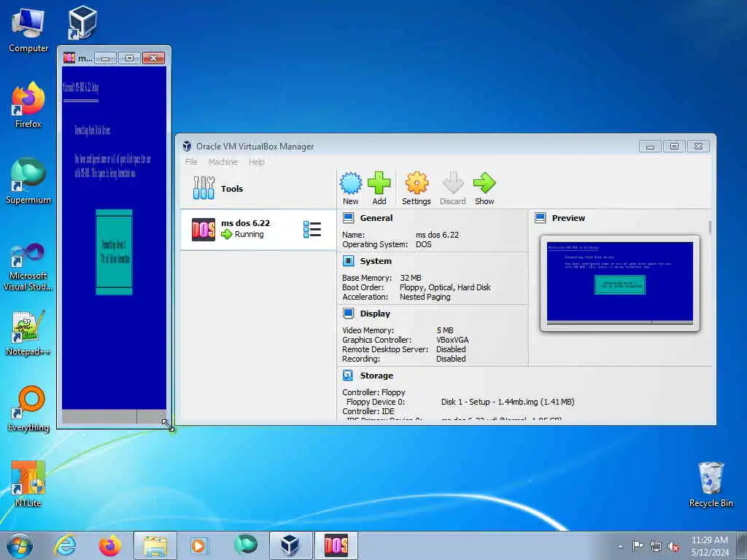The width and height of the screenshot is (747, 560).
Task: Open the ms dos 6.22 machine menu icon
Action: pos(312,230)
